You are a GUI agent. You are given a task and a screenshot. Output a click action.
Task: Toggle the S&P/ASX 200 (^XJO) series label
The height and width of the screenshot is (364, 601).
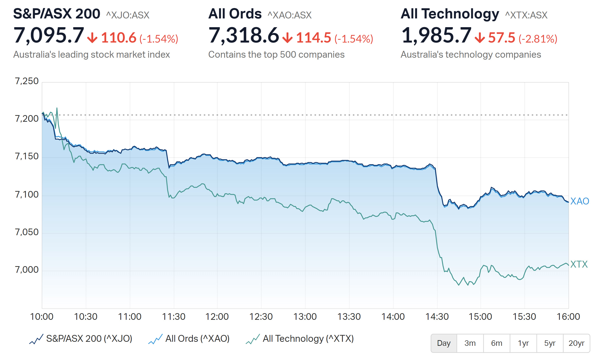[89, 339]
